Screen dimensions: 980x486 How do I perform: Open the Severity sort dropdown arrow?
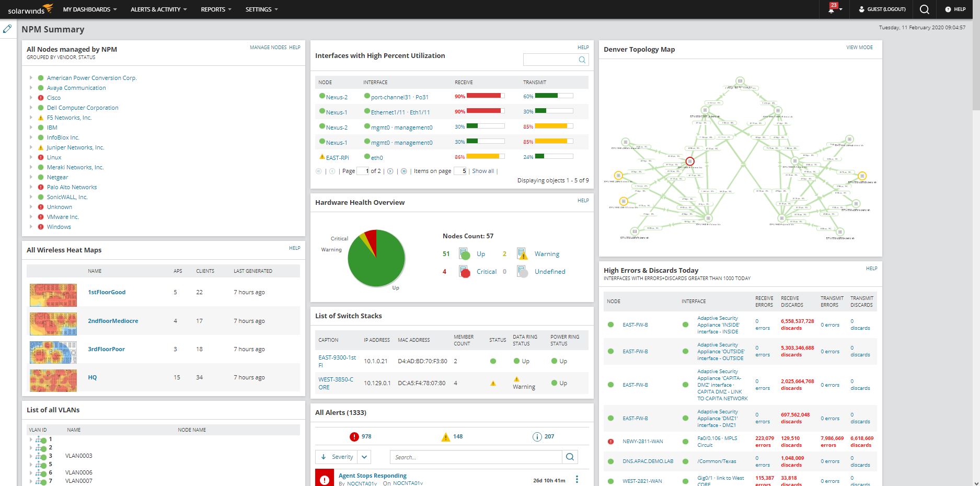pyautogui.click(x=364, y=457)
